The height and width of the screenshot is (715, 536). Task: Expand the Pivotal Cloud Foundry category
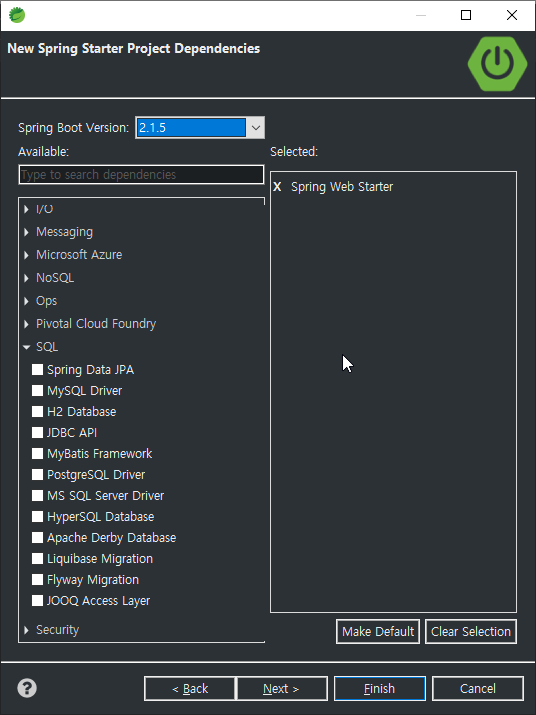pyautogui.click(x=26, y=324)
